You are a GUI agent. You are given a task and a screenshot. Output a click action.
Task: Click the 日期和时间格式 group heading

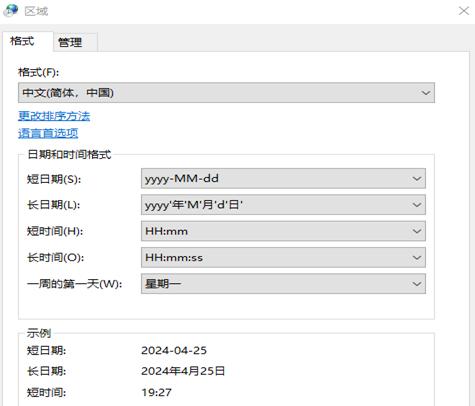point(69,154)
